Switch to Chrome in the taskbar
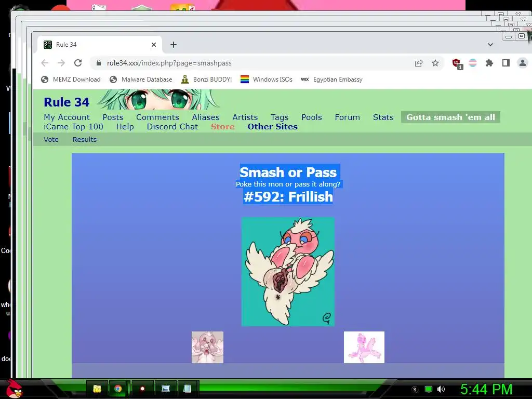The image size is (532, 399). [x=118, y=389]
